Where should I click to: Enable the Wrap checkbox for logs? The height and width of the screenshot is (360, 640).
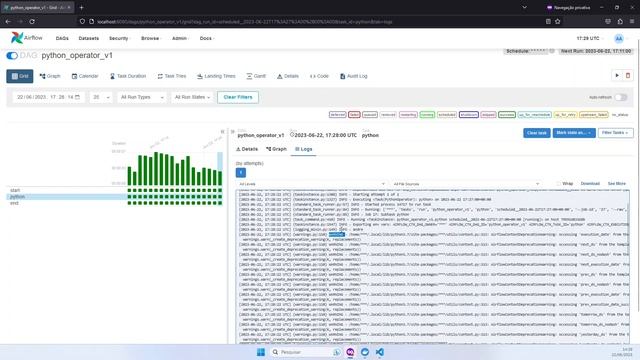tap(558, 184)
